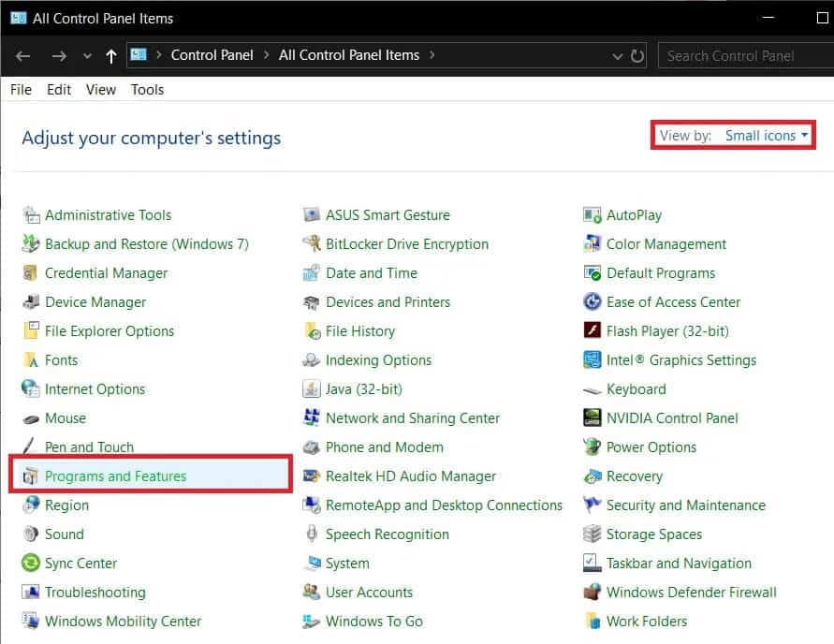834x644 pixels.
Task: Expand the address bar history dropdown
Action: [617, 56]
